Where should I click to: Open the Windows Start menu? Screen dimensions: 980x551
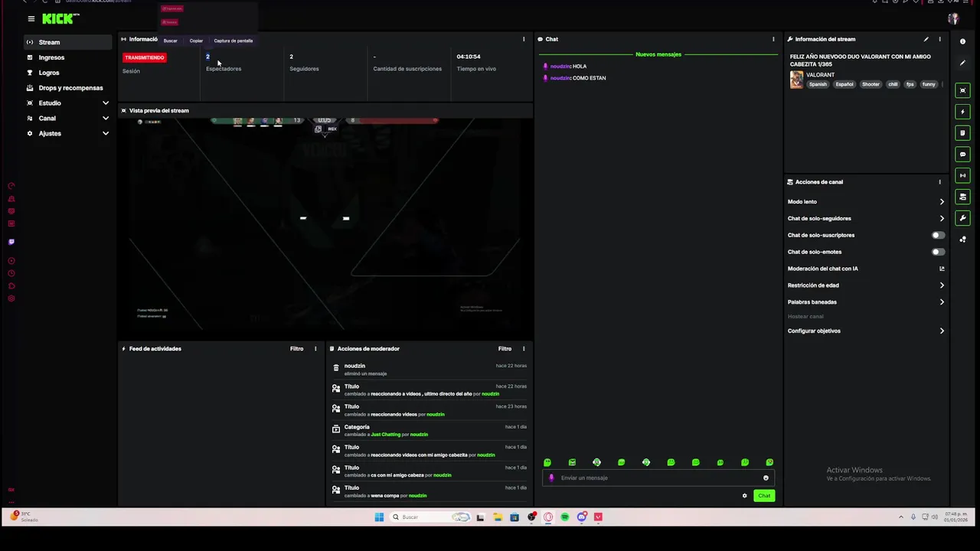379,517
